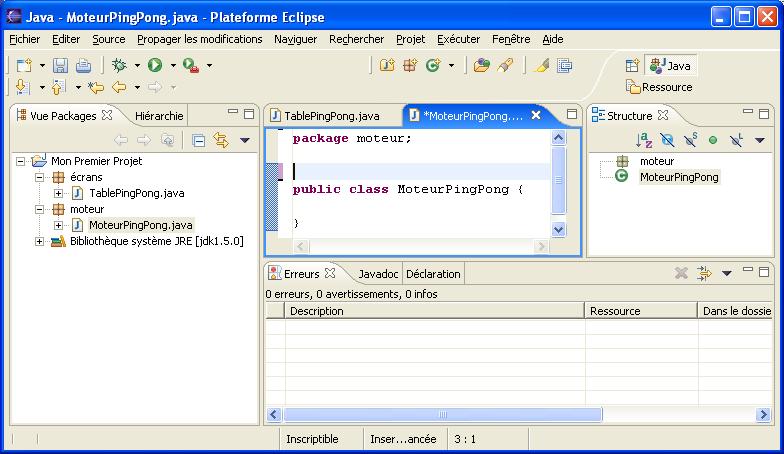Screen dimensions: 784x454
Task: Click the Print icon in toolbar
Action: pos(83,65)
